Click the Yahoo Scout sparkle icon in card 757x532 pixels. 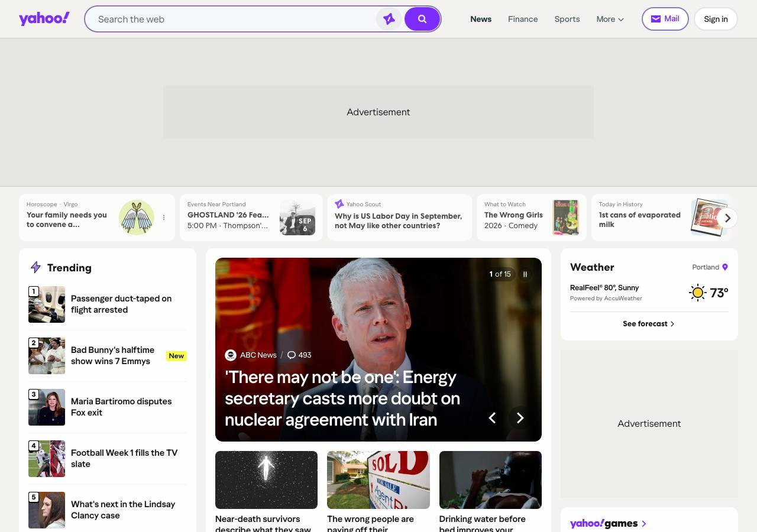tap(339, 204)
